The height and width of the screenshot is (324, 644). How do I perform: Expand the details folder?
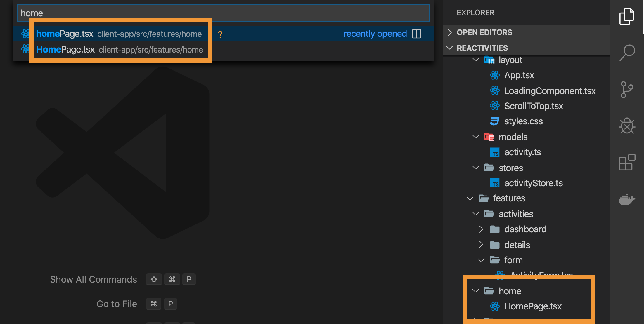pos(481,245)
